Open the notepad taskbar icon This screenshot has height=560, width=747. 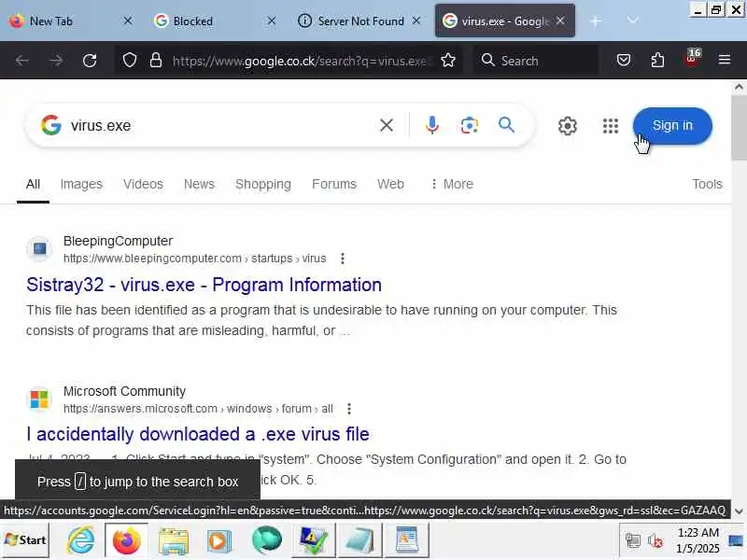[360, 540]
